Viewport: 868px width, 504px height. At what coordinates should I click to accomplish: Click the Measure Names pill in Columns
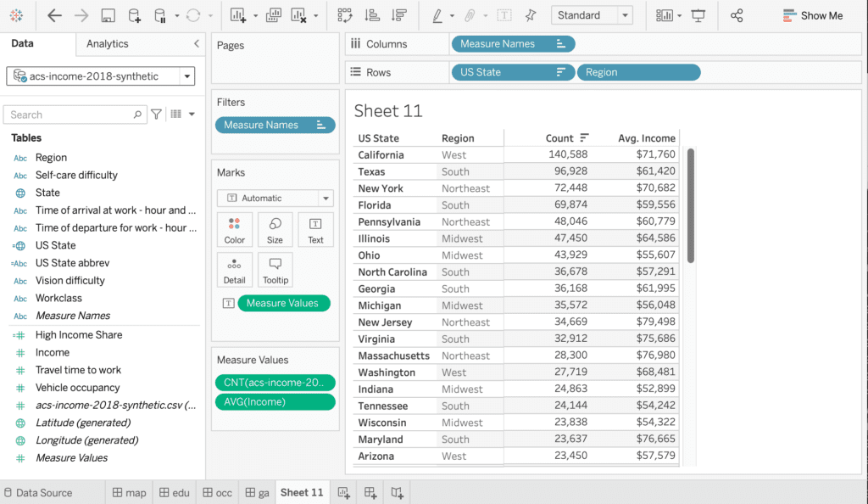click(513, 44)
